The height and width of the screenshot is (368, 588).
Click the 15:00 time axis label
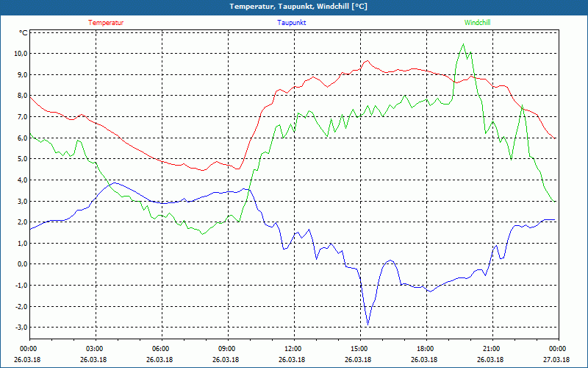coord(360,349)
